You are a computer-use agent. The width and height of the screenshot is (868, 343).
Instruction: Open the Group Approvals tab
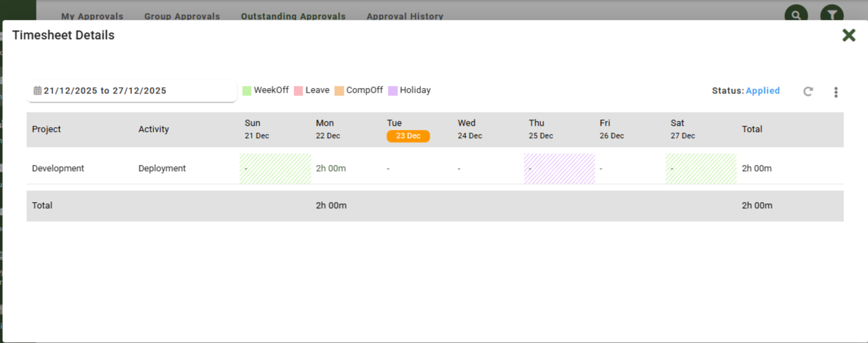coord(182,16)
